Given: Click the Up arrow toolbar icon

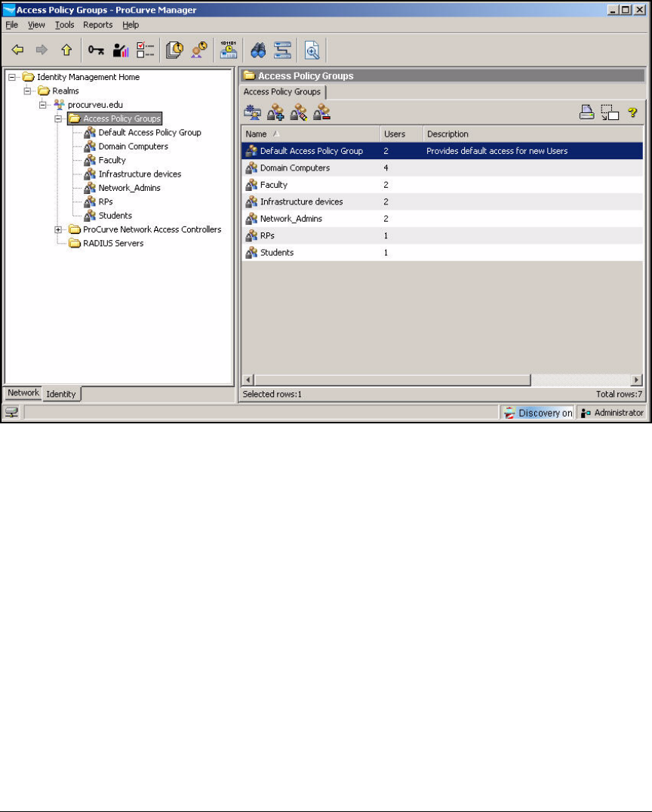Looking at the screenshot, I should pos(66,50).
